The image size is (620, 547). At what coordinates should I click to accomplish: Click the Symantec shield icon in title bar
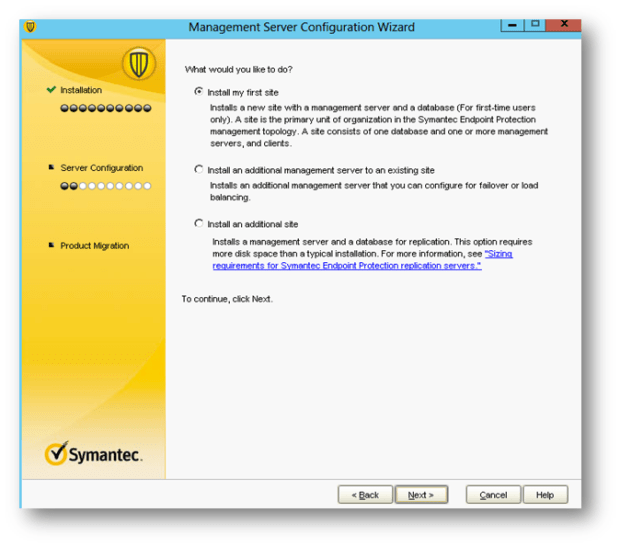(x=30, y=27)
